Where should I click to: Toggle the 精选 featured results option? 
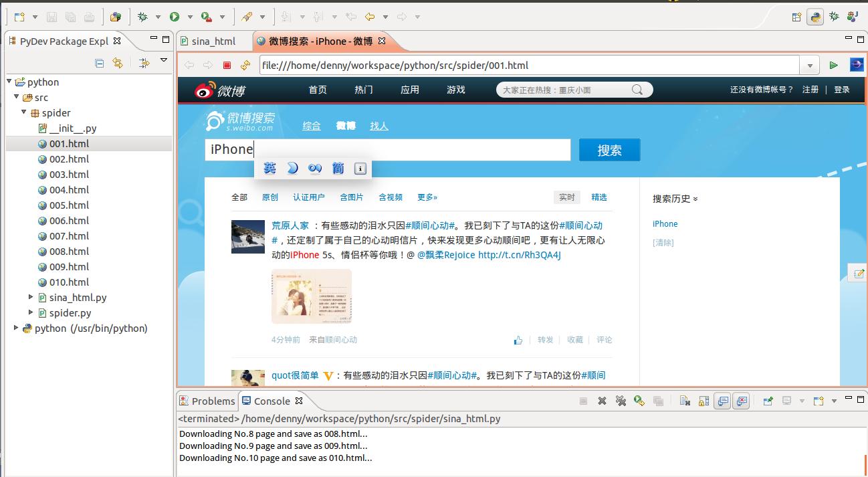pos(599,197)
